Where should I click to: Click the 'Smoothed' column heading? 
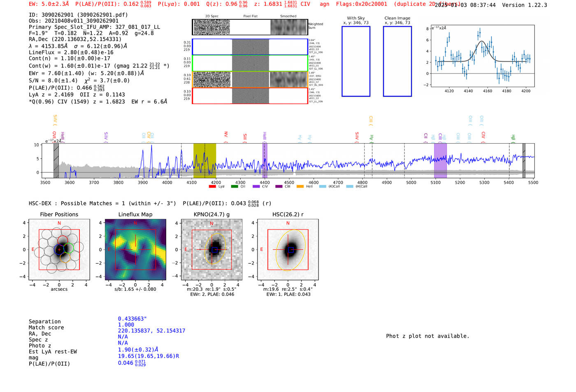(288, 16)
